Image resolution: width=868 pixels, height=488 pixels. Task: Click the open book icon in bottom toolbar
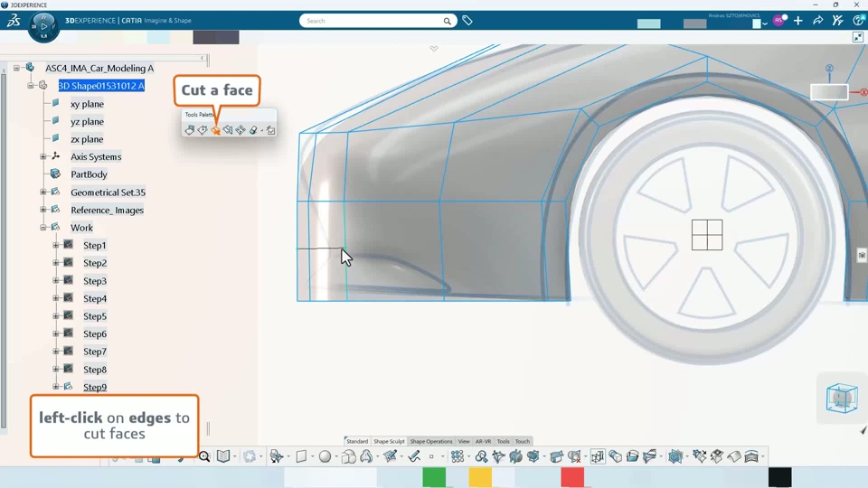coord(223,456)
